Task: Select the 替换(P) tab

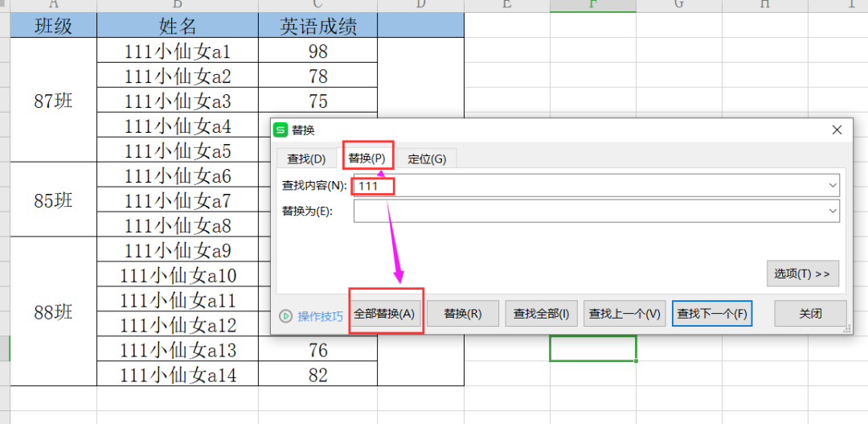Action: (x=367, y=158)
